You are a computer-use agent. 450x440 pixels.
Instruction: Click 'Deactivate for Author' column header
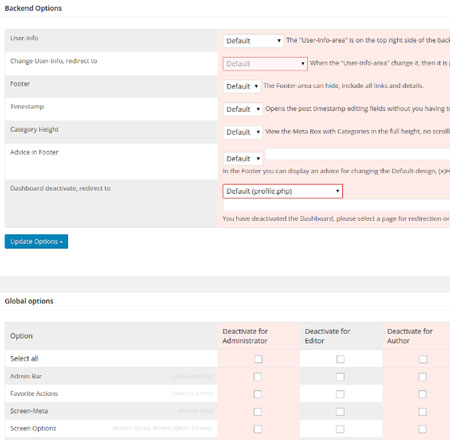410,336
